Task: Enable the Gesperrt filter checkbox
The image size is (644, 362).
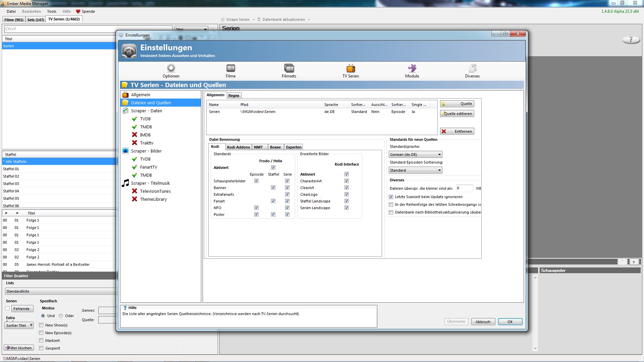Action: [41, 348]
